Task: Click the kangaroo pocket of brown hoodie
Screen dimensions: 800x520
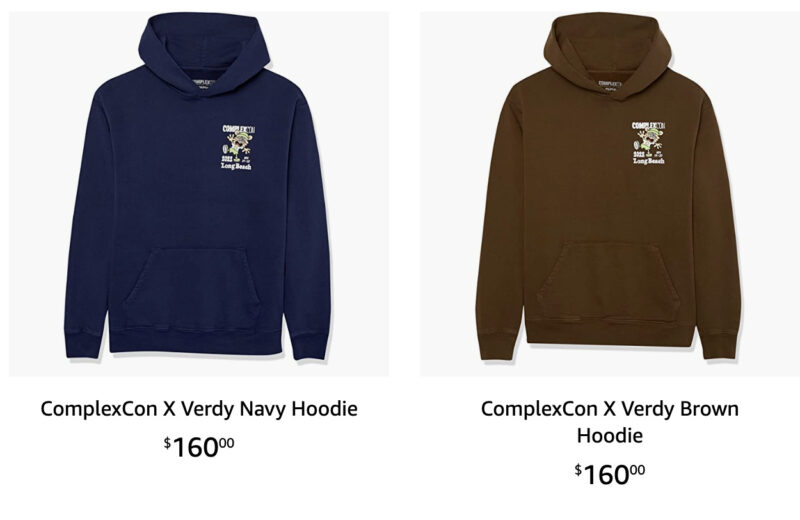Action: [x=609, y=282]
